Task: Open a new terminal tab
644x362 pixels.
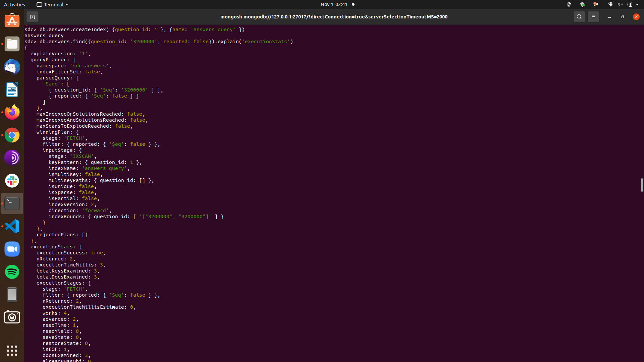Action: click(x=32, y=17)
